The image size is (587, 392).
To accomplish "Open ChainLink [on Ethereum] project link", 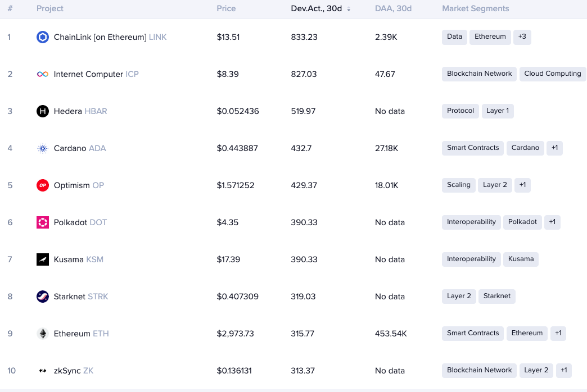I will pos(110,37).
